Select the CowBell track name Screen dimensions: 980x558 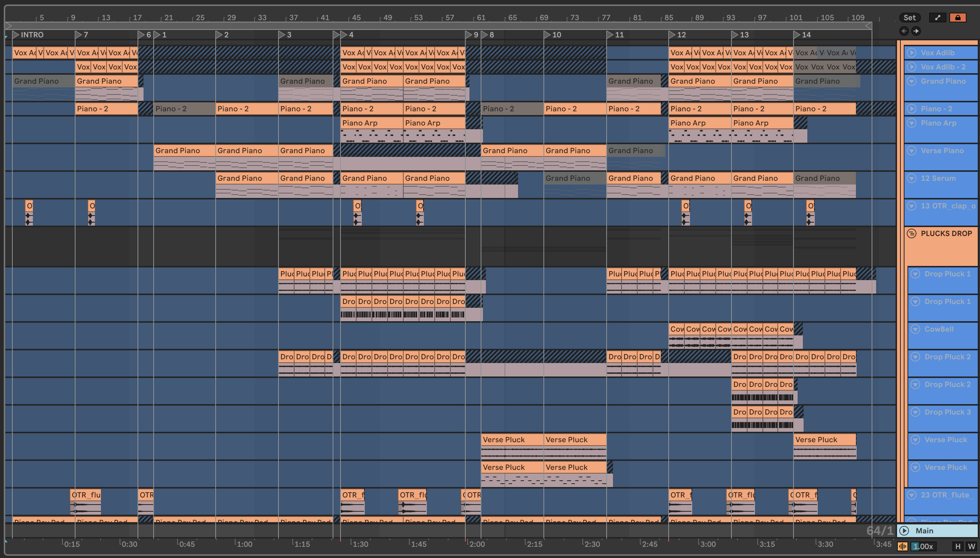click(939, 329)
